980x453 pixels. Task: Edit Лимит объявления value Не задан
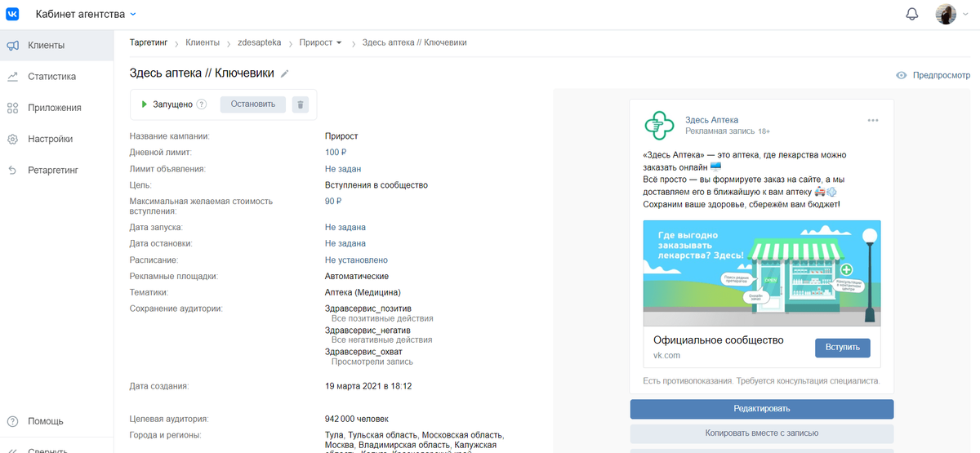pyautogui.click(x=343, y=169)
